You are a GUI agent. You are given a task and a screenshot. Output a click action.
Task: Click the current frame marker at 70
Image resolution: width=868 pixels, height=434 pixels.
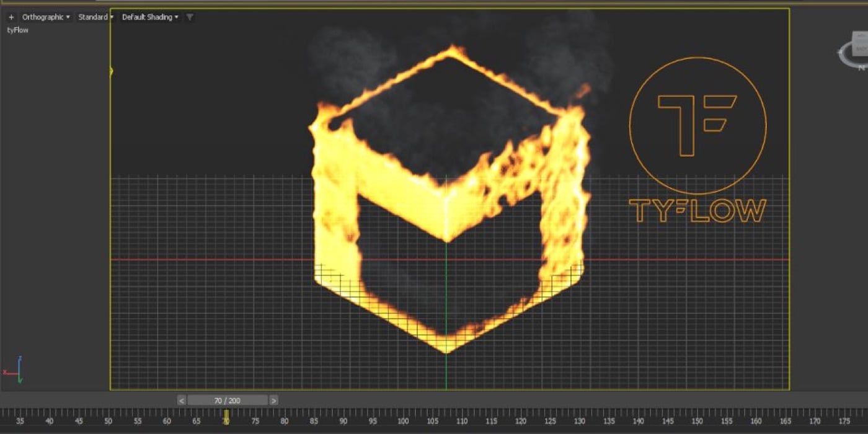coord(226,417)
